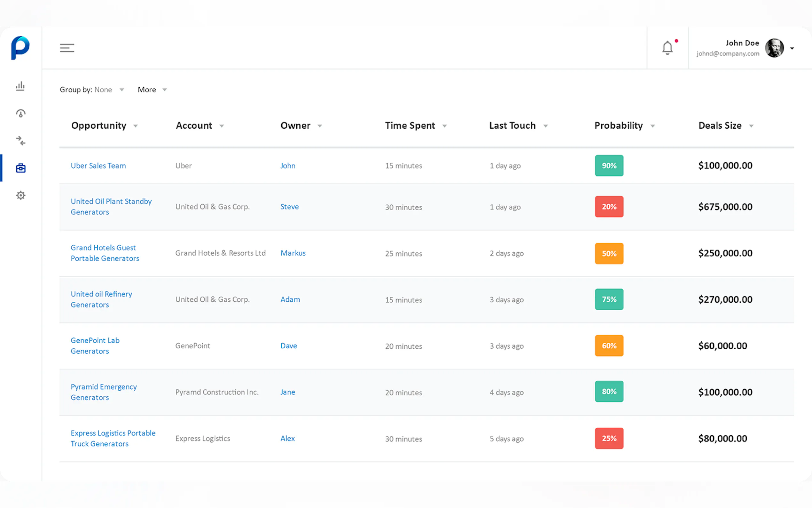Toggle the hamburger menu icon
The image size is (812, 508).
[x=67, y=48]
